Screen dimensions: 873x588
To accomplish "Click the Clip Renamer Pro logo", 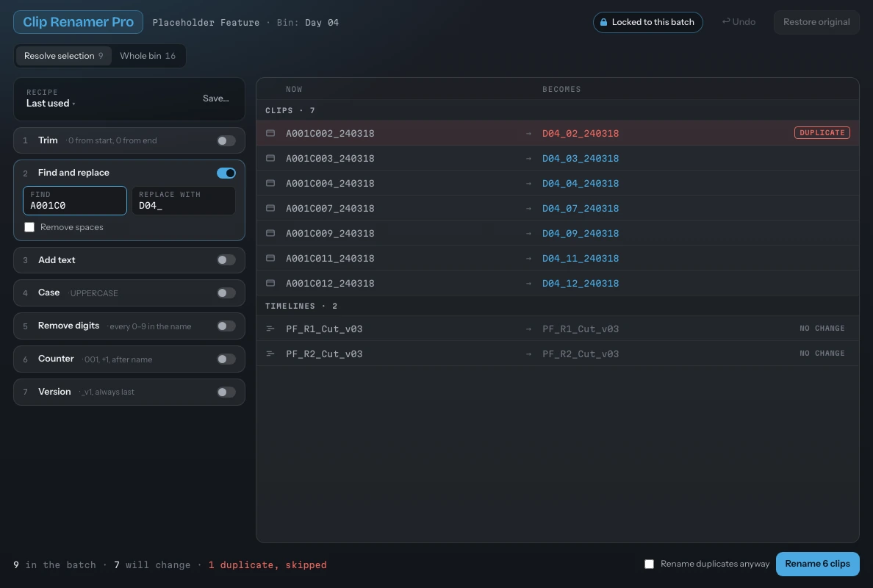I will pyautogui.click(x=78, y=22).
